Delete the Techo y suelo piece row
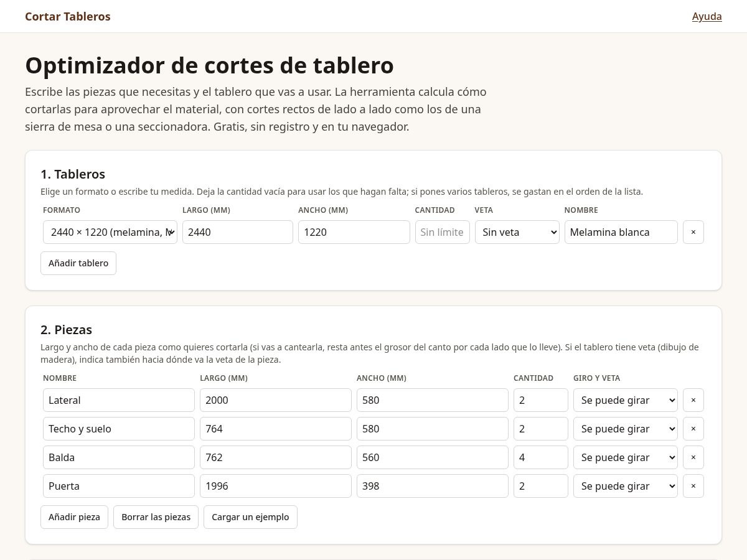Screen dimensions: 747x560 click(x=693, y=429)
